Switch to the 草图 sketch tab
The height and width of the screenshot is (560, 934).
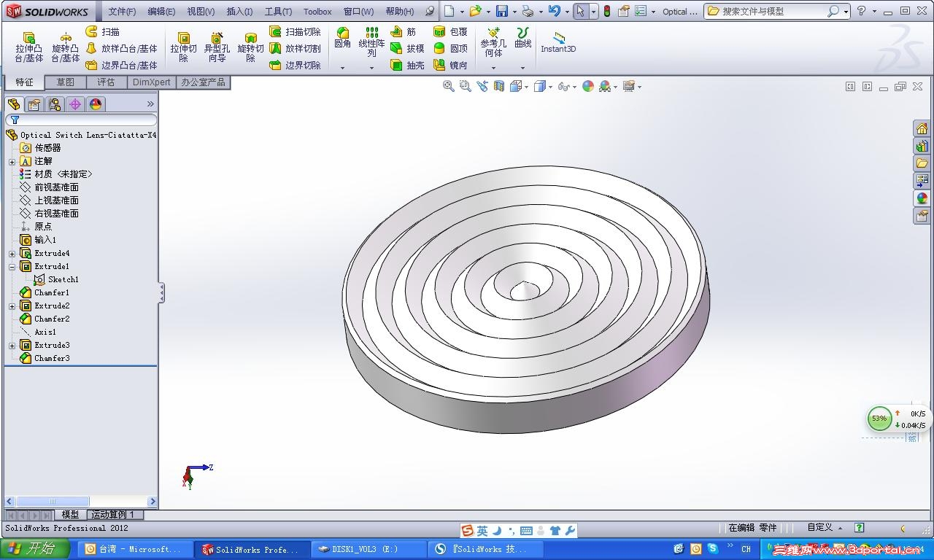(65, 82)
